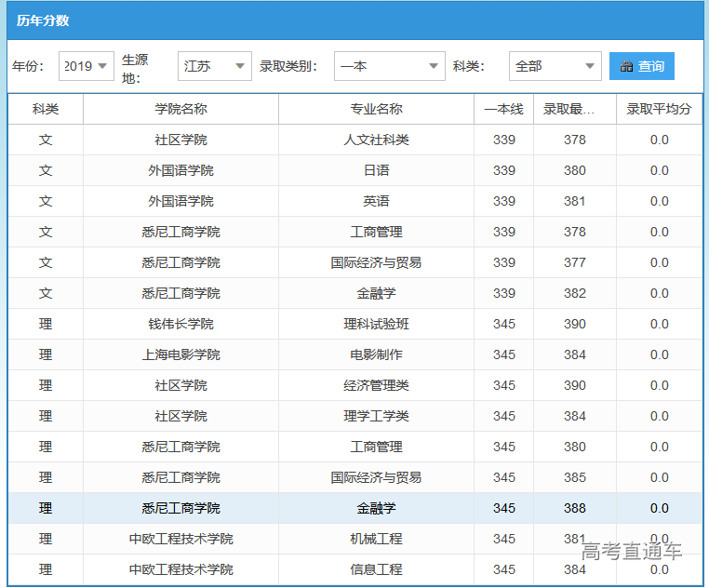Image resolution: width=709 pixels, height=588 pixels.
Task: Open the 年份 2019 dropdown
Action: (87, 66)
